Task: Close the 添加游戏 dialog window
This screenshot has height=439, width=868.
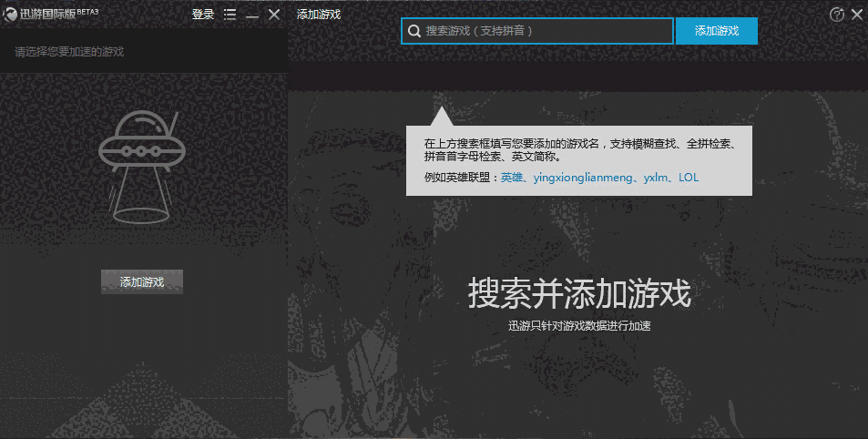Action: pos(857,15)
